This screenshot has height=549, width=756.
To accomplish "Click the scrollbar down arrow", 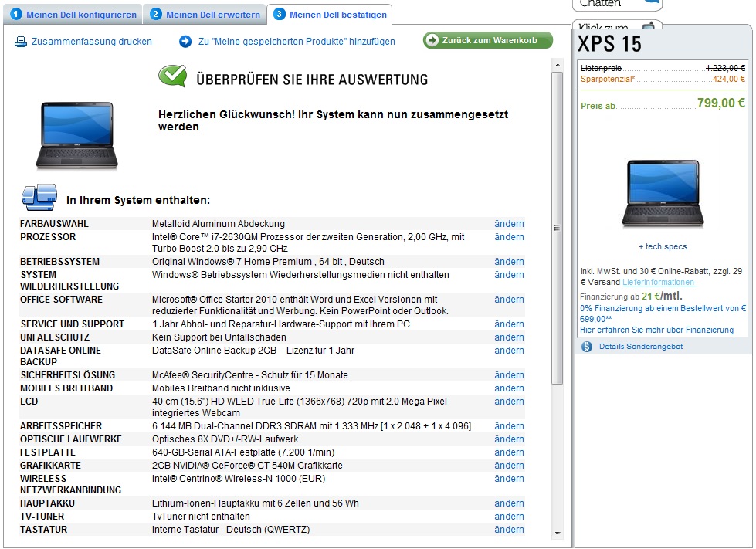I will coord(558,533).
